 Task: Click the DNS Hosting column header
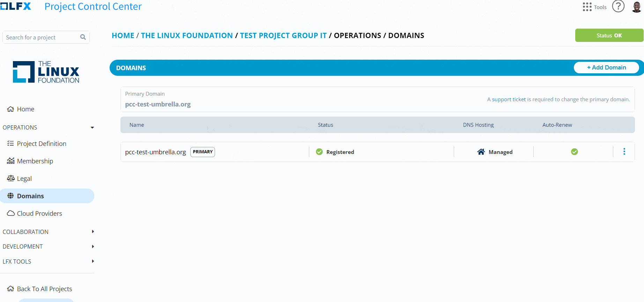pyautogui.click(x=478, y=125)
